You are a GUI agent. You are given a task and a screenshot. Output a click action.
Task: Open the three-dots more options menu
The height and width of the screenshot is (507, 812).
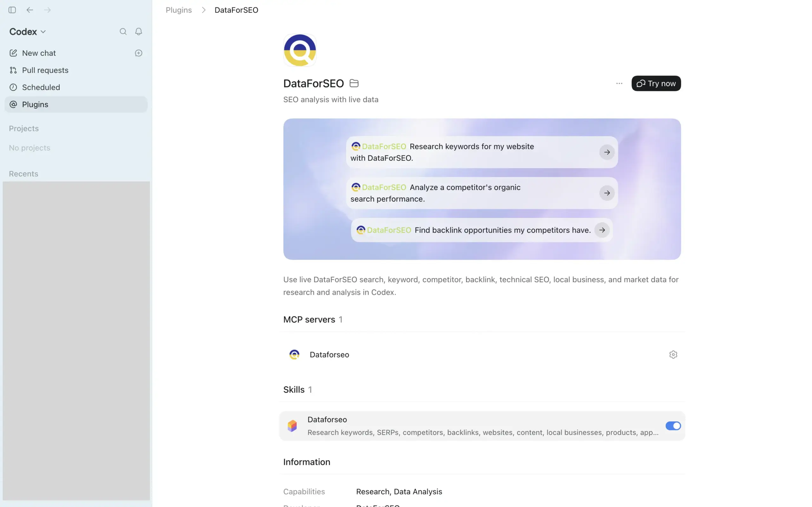(619, 83)
